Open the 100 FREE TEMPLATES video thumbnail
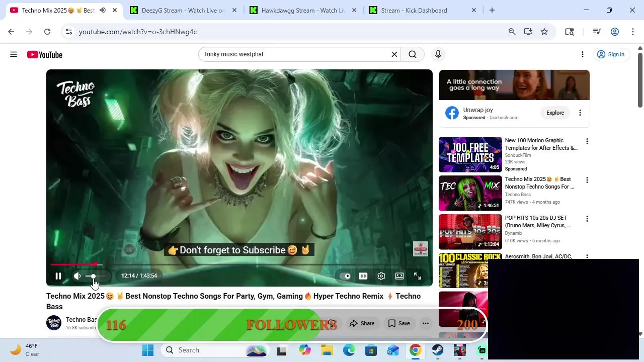644x362 pixels. [470, 154]
